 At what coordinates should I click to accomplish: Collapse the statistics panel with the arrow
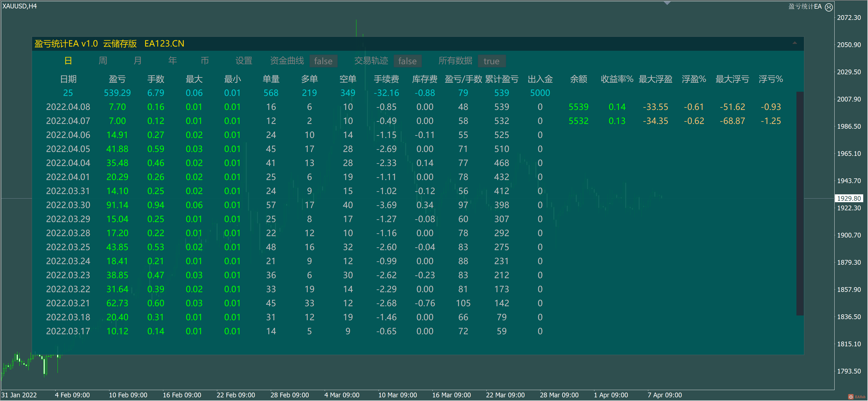(x=794, y=43)
